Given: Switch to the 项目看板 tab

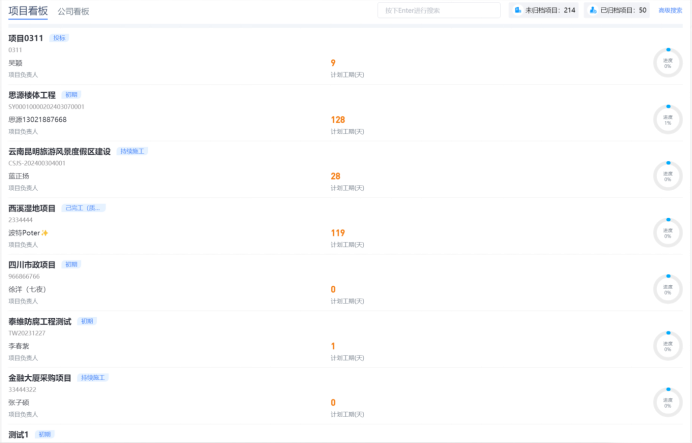Looking at the screenshot, I should point(27,11).
